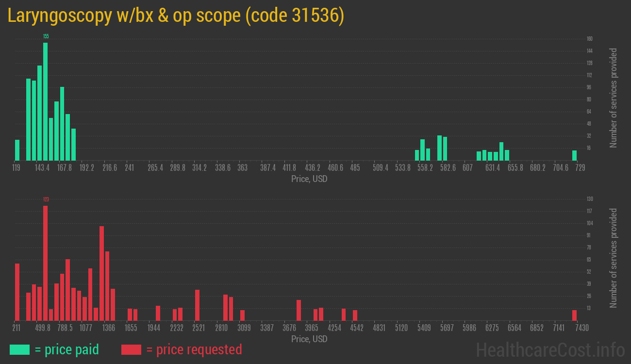This screenshot has width=631, height=364.
Task: Click the "= price paid" legend text
Action: tap(67, 349)
